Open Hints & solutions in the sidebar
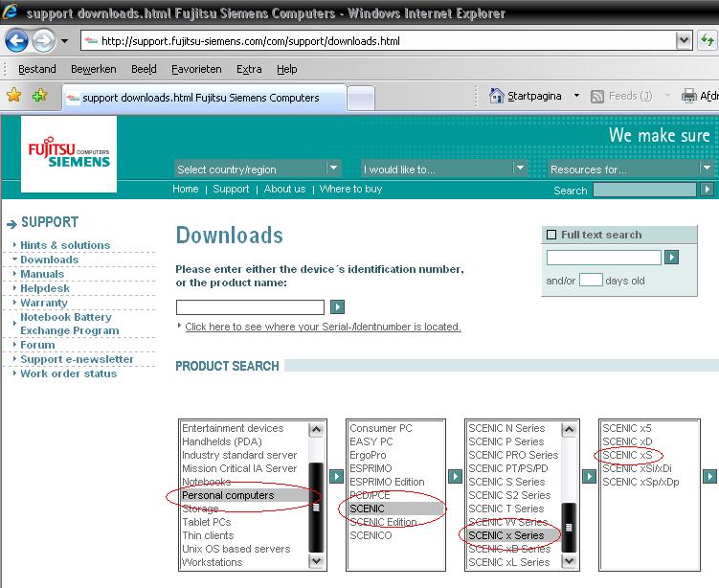Screen dimensions: 719x588 point(65,245)
